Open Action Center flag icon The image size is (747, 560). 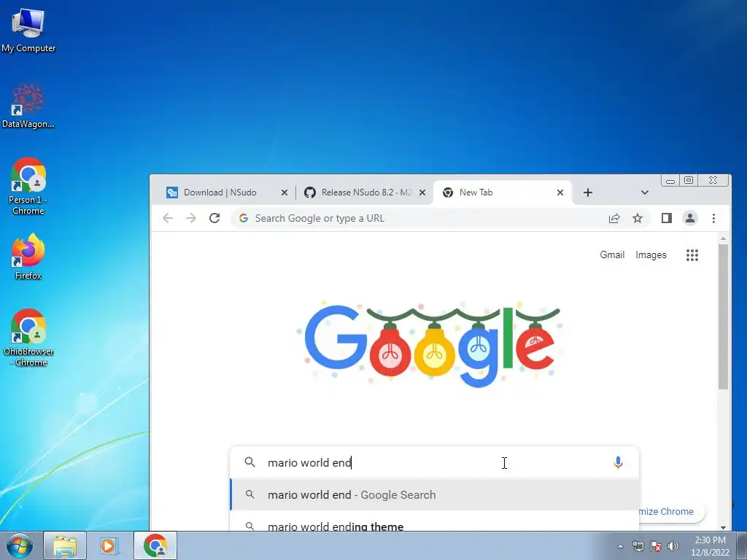(656, 546)
